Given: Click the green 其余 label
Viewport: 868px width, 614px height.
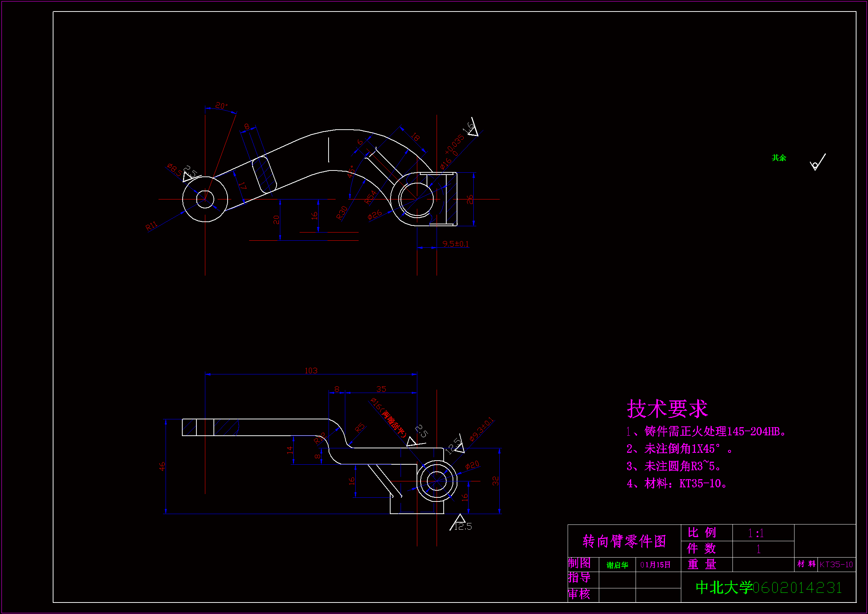Looking at the screenshot, I should (779, 158).
